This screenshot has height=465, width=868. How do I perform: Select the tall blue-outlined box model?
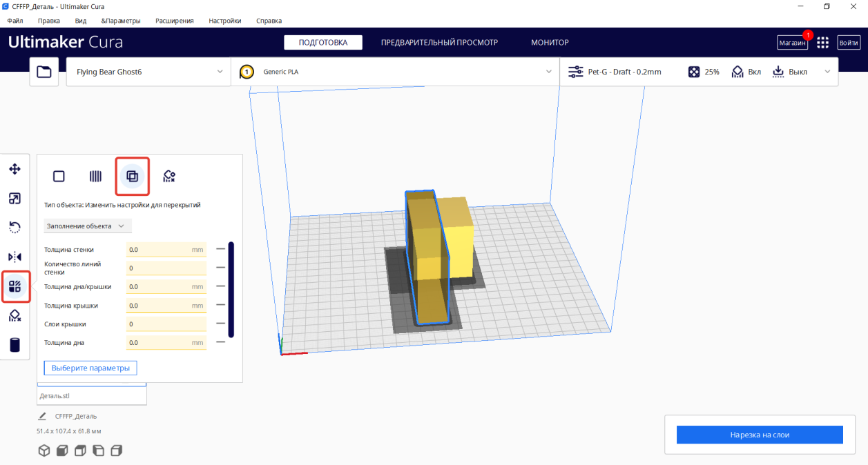[x=427, y=259]
